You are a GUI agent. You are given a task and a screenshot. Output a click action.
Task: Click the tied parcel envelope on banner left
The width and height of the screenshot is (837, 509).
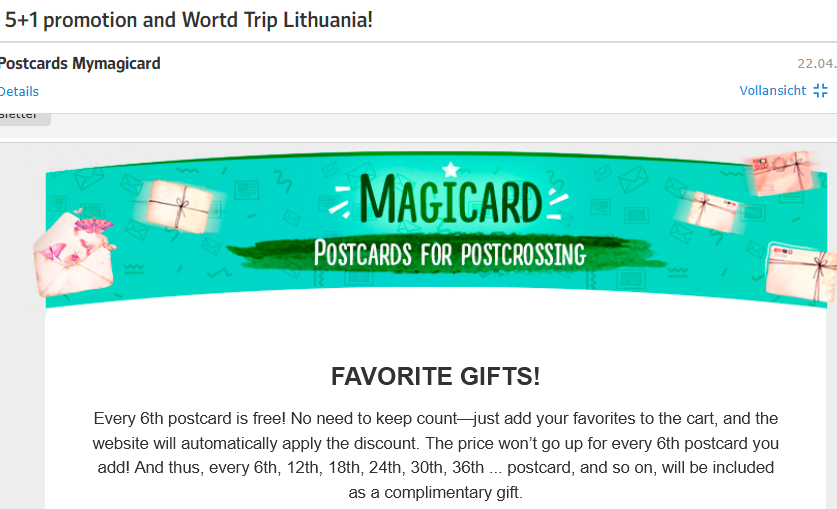tap(178, 206)
